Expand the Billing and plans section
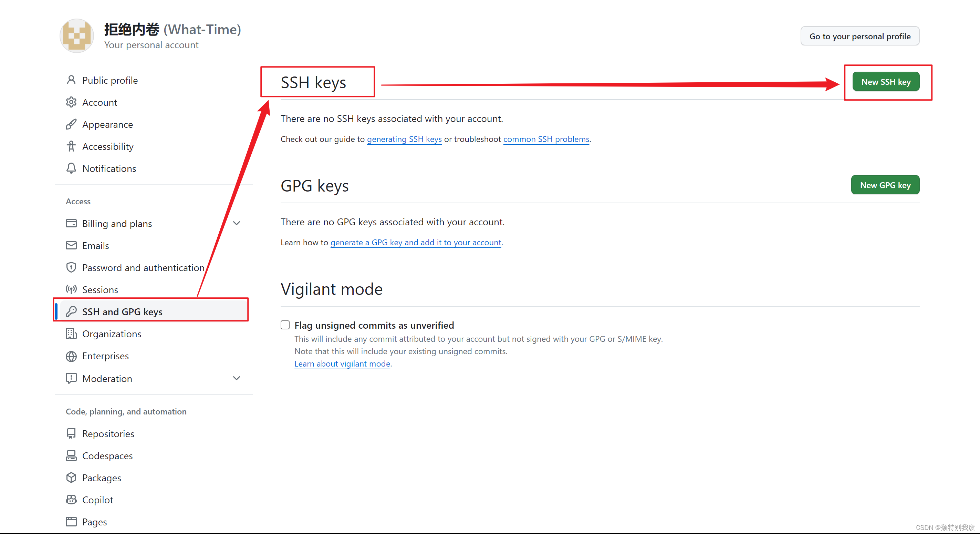This screenshot has height=534, width=980. click(x=237, y=223)
